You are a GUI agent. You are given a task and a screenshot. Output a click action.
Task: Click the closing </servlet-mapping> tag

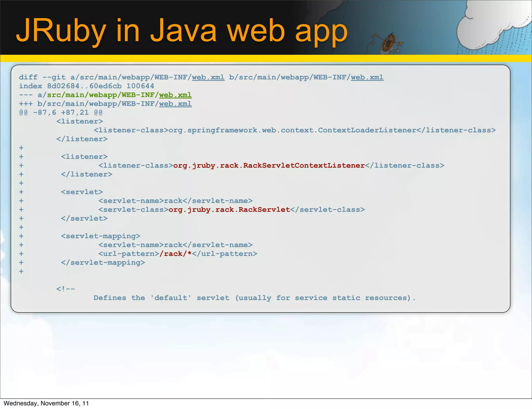point(103,263)
